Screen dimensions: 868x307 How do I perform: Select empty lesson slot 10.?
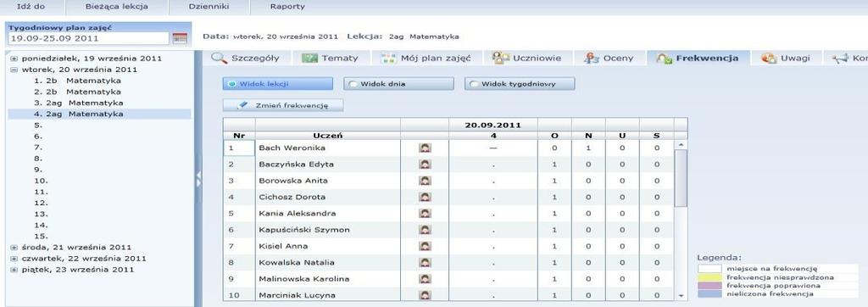41,181
